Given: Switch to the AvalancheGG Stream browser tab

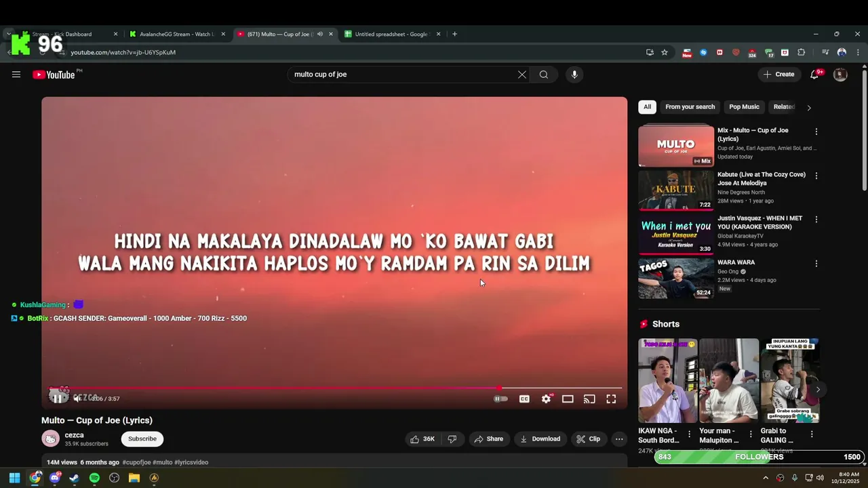Looking at the screenshot, I should [x=178, y=34].
